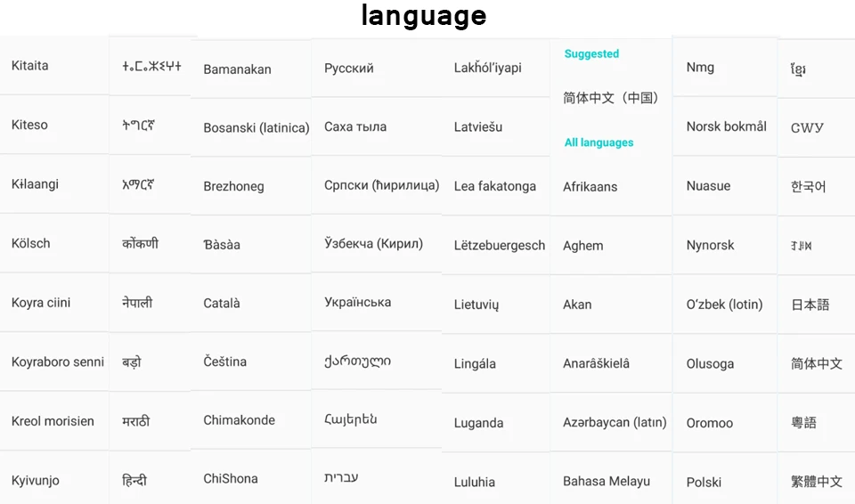Select Bosanski (latinica) entry
The image size is (855, 504).
pyautogui.click(x=256, y=127)
